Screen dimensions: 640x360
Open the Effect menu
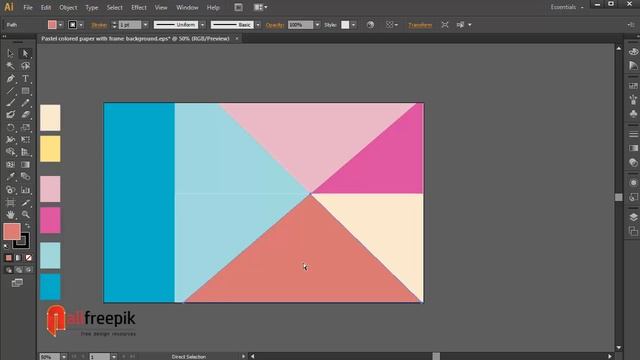[x=139, y=7]
